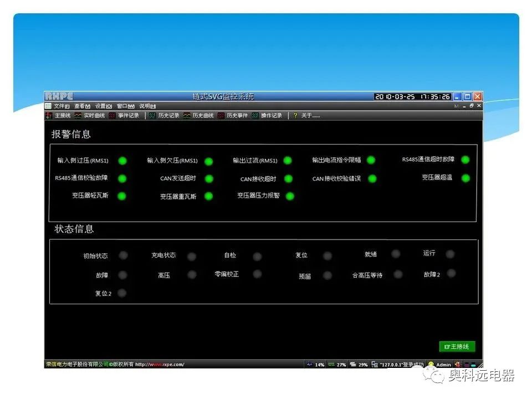Click the 状态信息 section heading
The image size is (532, 399).
point(74,229)
